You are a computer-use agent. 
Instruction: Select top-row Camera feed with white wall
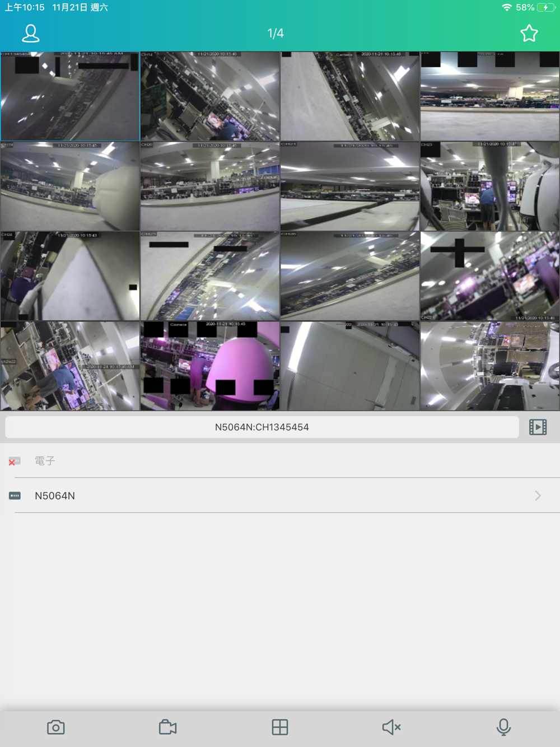pyautogui.click(x=350, y=96)
